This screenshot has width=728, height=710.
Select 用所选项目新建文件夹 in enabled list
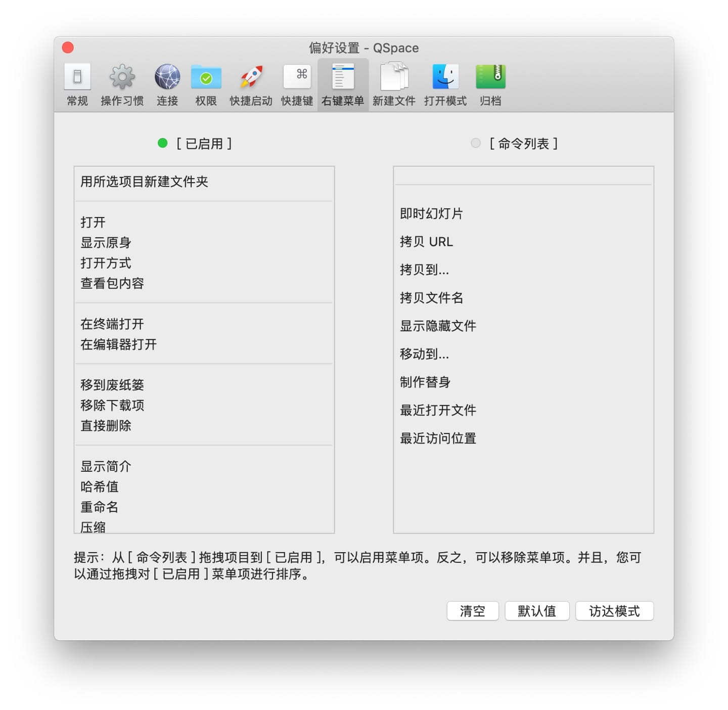point(145,182)
